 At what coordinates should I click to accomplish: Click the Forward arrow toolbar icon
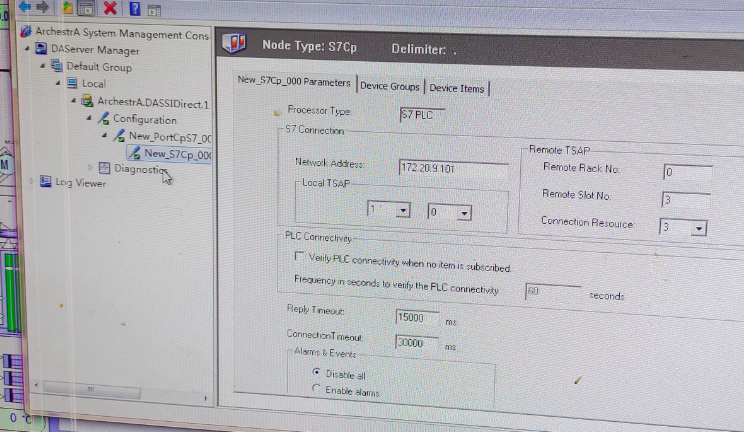click(x=42, y=8)
